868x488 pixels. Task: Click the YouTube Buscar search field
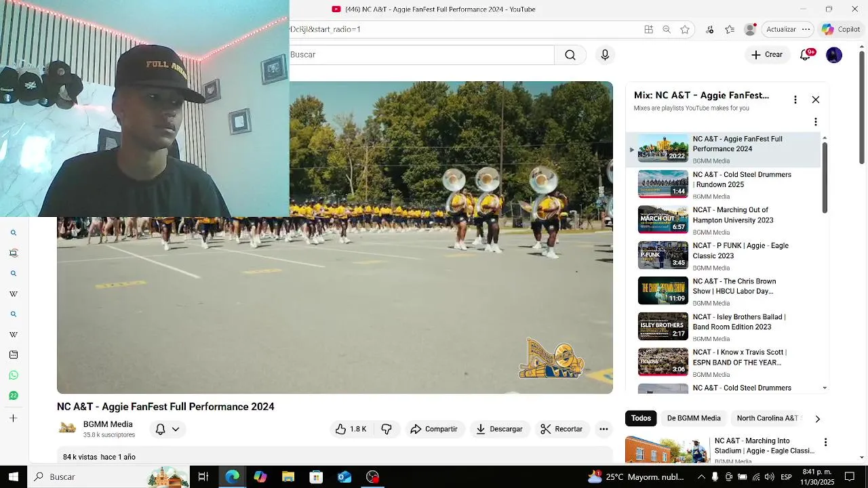tap(422, 55)
